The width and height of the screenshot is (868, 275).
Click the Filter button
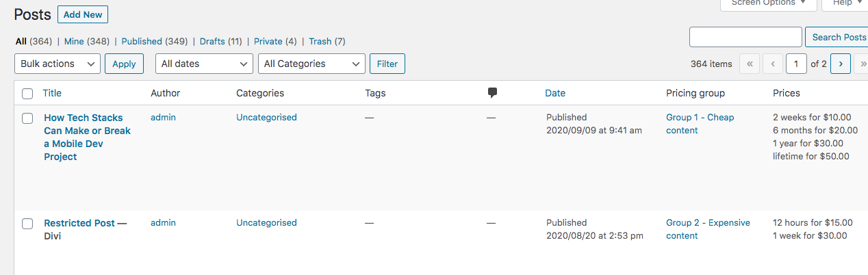click(x=387, y=64)
